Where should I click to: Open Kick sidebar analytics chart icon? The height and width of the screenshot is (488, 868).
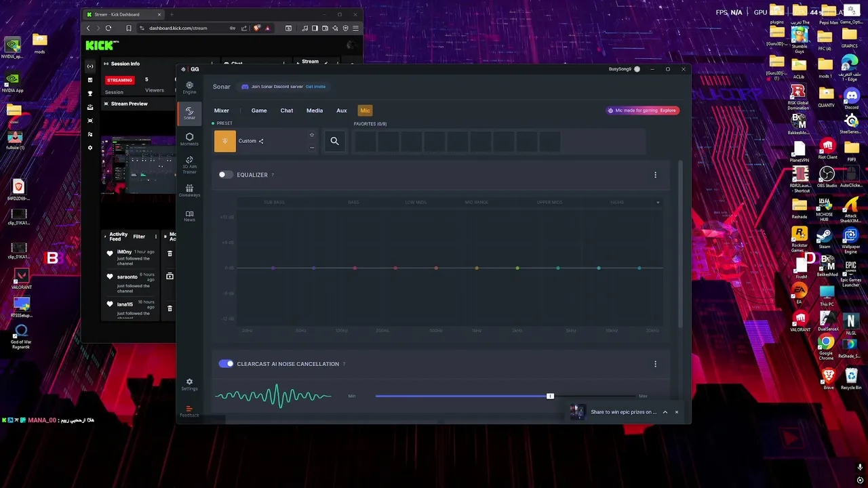90,80
